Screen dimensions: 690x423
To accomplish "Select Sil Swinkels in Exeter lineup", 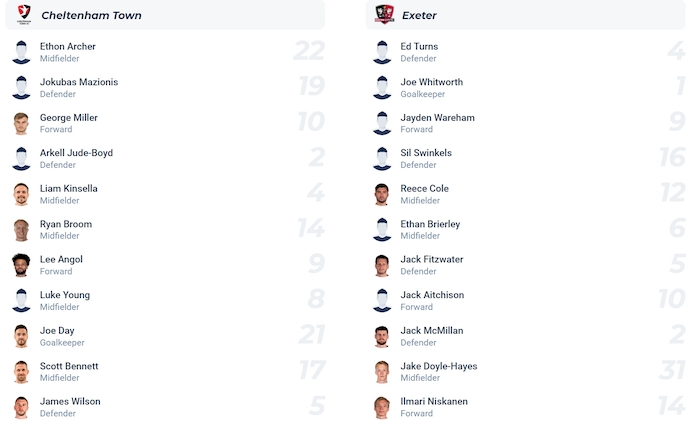I will coord(426,153).
